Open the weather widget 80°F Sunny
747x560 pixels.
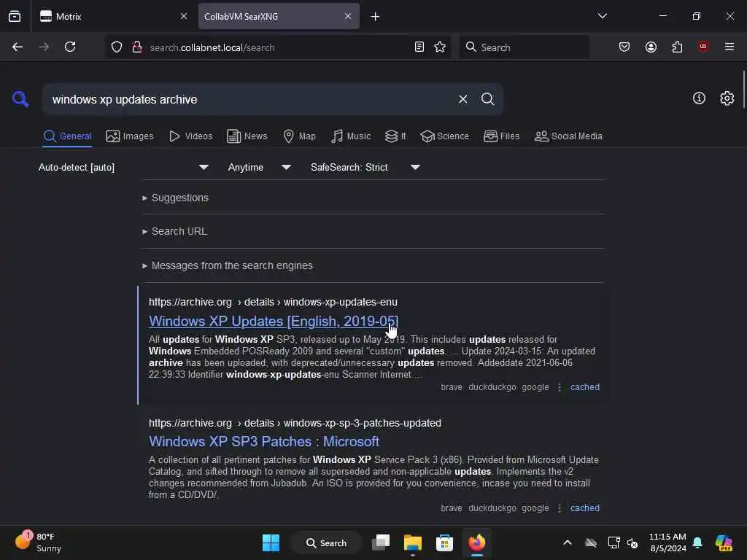[39, 542]
